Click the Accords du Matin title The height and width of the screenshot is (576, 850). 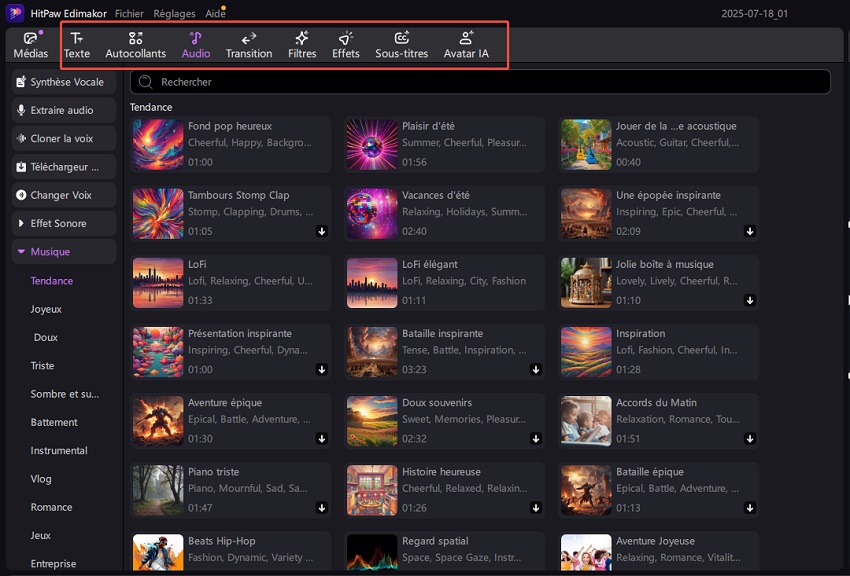[656, 403]
